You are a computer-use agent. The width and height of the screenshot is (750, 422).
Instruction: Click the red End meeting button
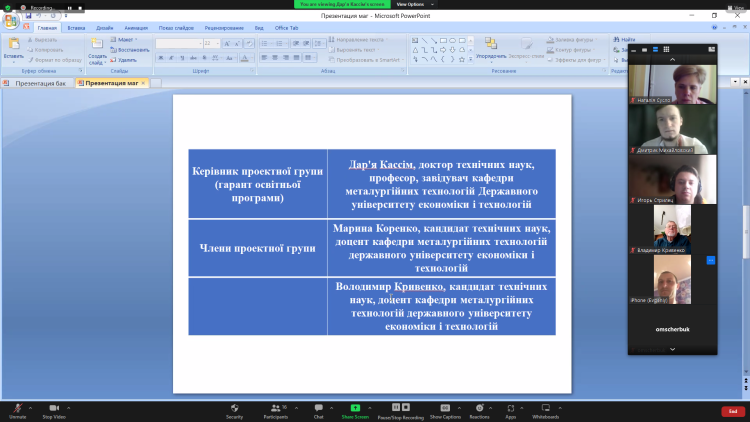point(731,411)
